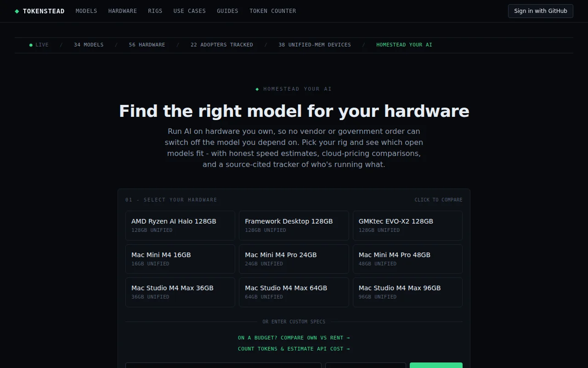Click the Or Enter Custom Specs label

click(x=294, y=322)
